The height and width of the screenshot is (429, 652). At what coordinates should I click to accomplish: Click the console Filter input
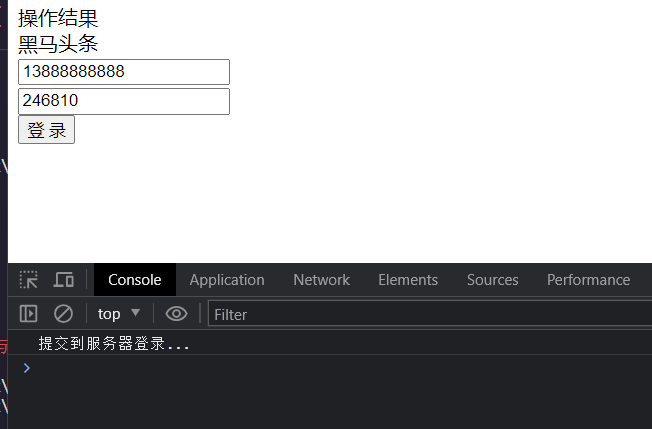tap(430, 314)
